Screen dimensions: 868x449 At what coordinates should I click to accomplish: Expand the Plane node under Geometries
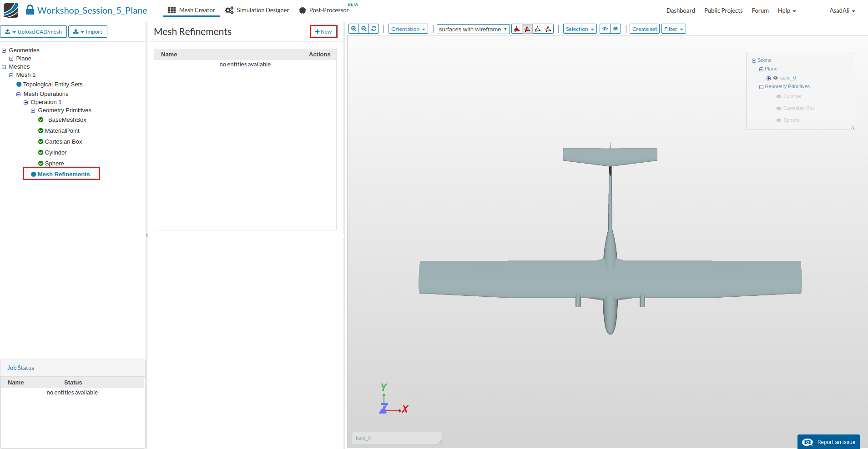[x=11, y=59]
